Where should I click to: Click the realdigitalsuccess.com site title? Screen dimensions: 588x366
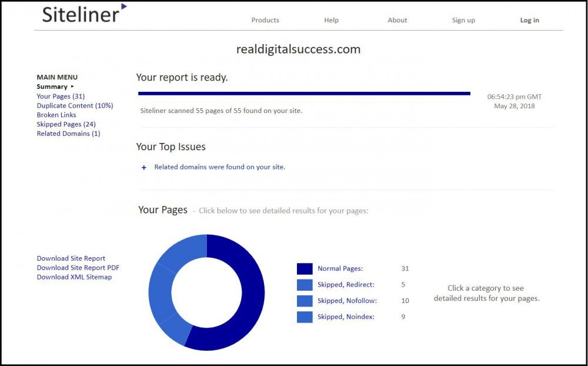(x=298, y=49)
